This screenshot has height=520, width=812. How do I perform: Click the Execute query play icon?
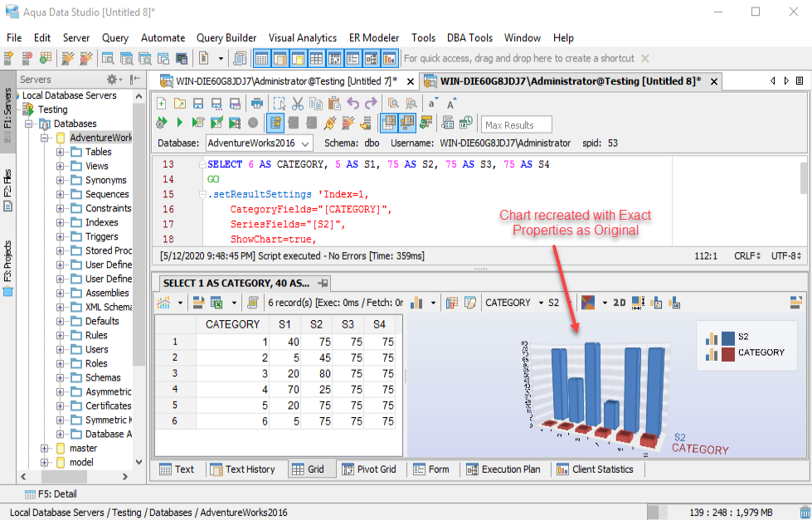click(x=179, y=123)
